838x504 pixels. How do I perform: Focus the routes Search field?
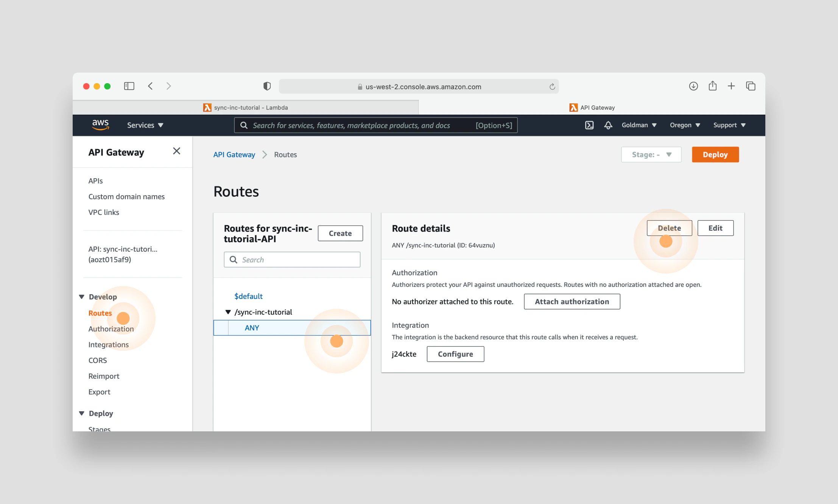click(x=292, y=260)
